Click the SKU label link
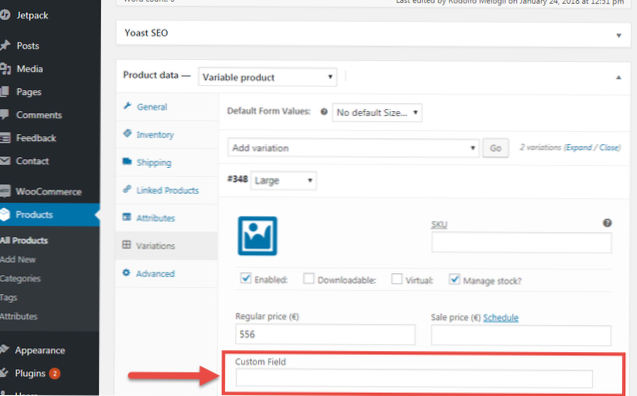The width and height of the screenshot is (637, 396). [x=439, y=224]
